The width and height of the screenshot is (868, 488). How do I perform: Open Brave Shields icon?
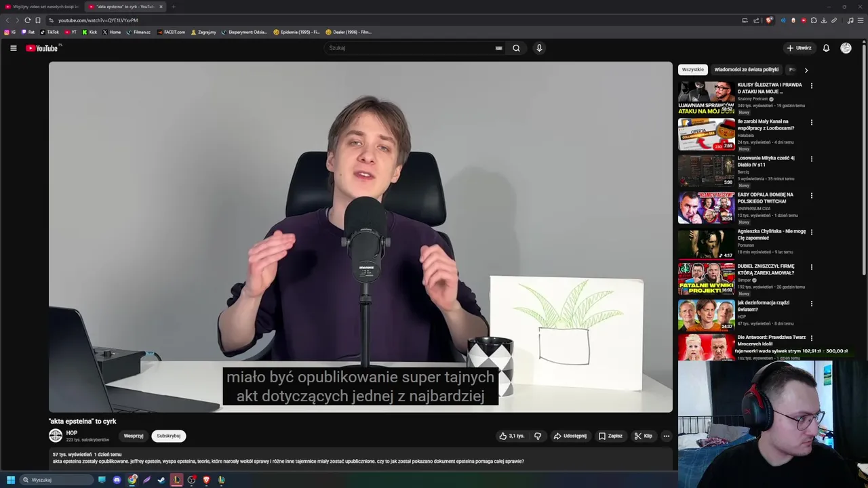[x=769, y=20]
